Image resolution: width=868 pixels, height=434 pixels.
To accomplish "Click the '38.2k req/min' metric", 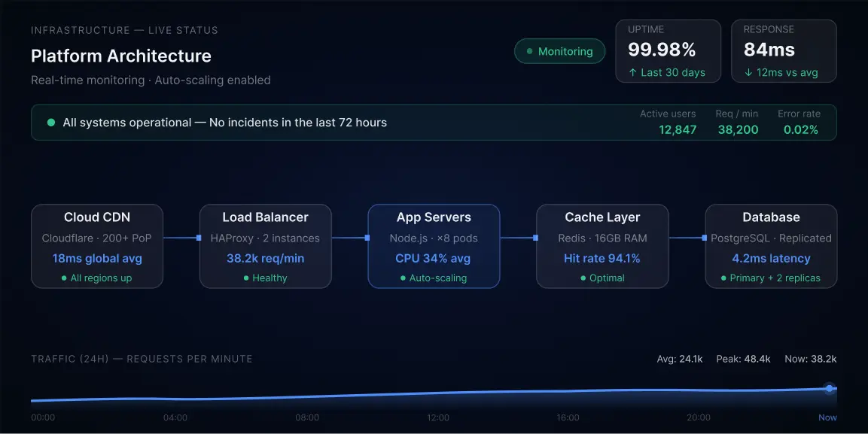I will click(x=265, y=258).
